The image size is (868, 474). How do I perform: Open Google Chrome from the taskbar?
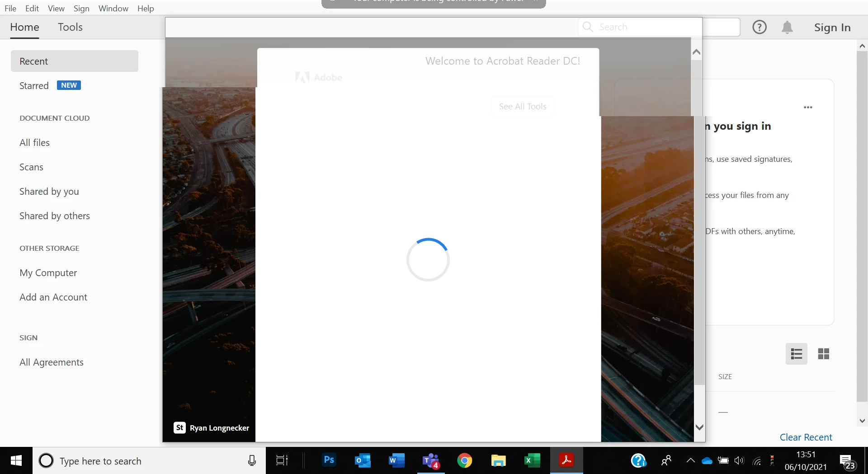click(x=464, y=460)
